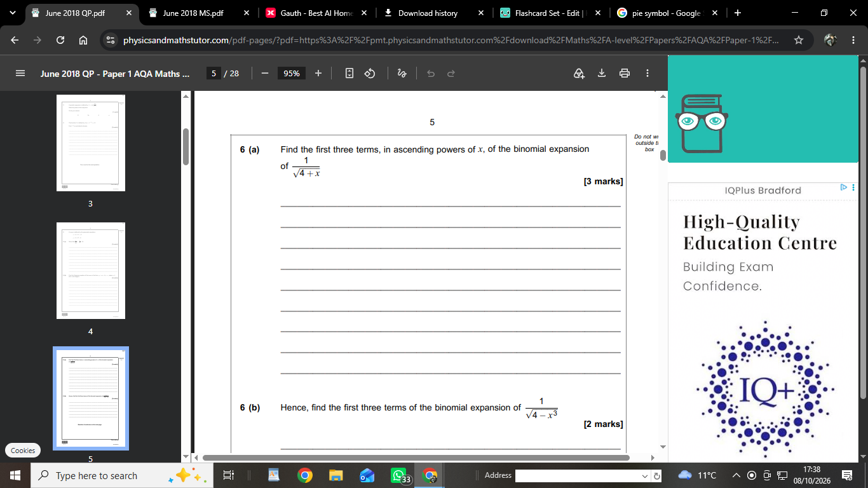
Task: Click the horizontal scrollbar under the PDF
Action: click(x=416, y=457)
